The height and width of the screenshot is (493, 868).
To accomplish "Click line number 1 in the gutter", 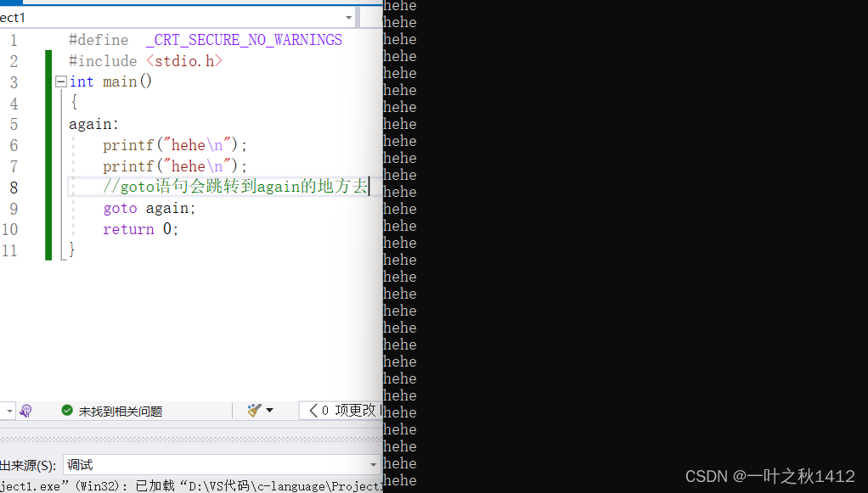I will click(x=14, y=41).
